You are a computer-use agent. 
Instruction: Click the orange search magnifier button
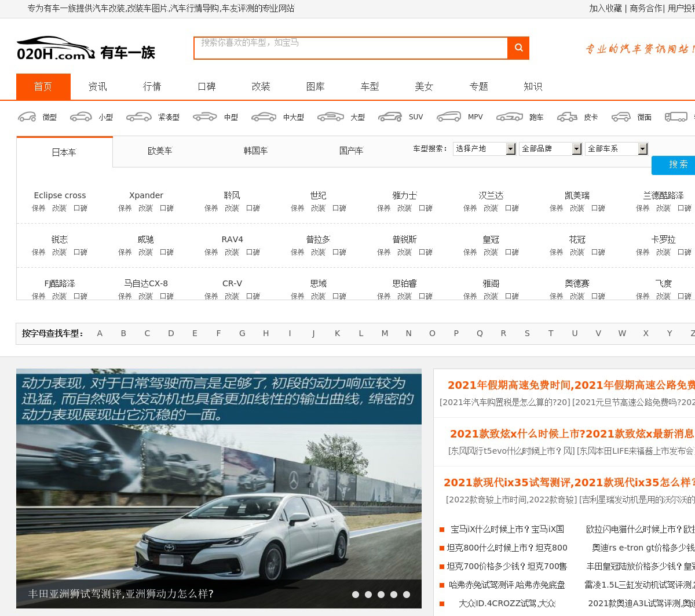point(518,48)
